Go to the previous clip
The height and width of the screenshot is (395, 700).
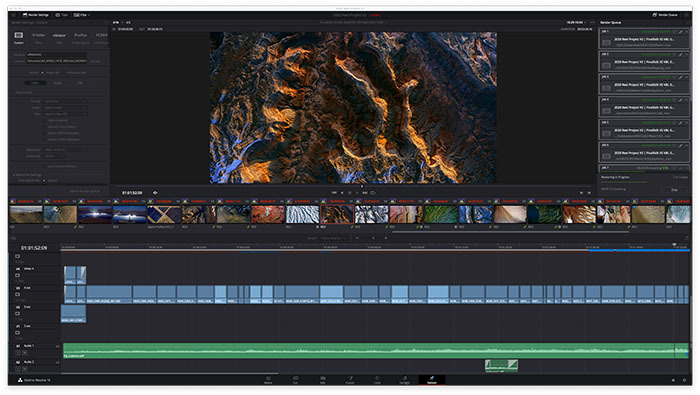pos(581,192)
